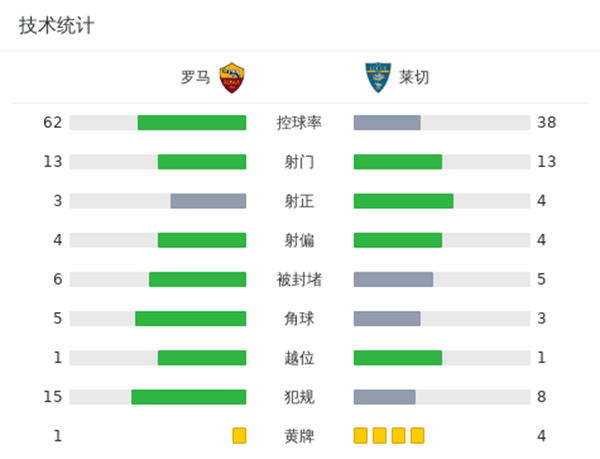The image size is (600, 459).
Task: Open the 技术统计 heading tab
Action: pos(56,26)
